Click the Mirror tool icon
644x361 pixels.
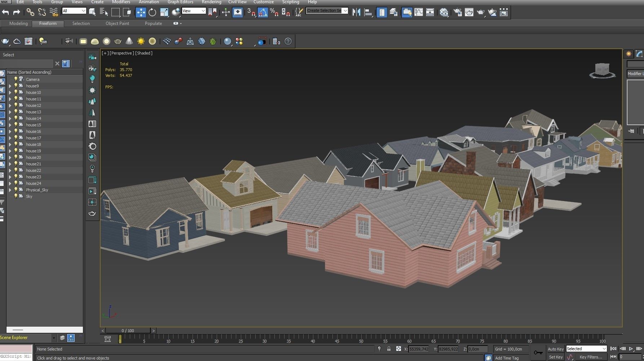pos(357,12)
